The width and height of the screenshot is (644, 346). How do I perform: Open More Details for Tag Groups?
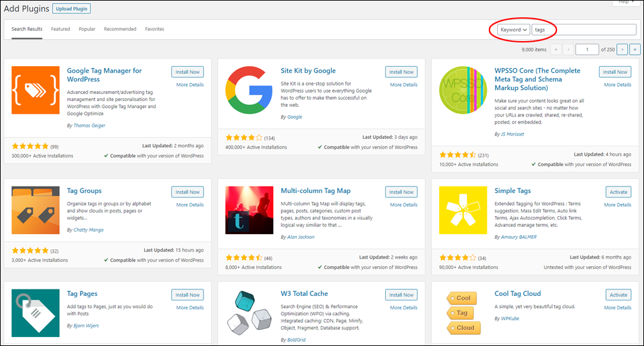[x=190, y=205]
